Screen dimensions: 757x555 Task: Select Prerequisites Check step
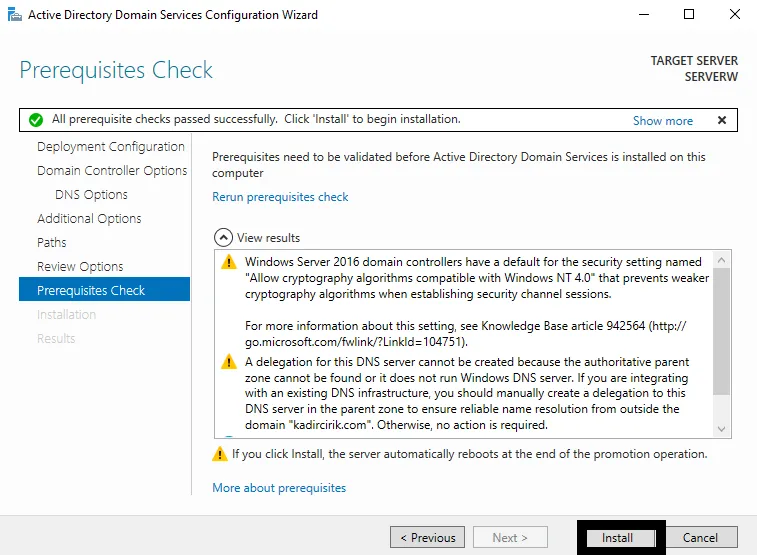tap(104, 289)
